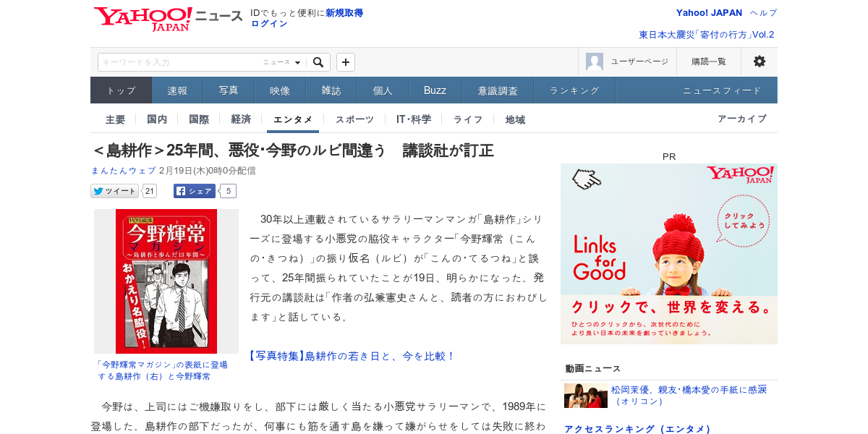This screenshot has height=434, width=868.
Task: Click the まんたんウェブ source link
Action: 123,171
